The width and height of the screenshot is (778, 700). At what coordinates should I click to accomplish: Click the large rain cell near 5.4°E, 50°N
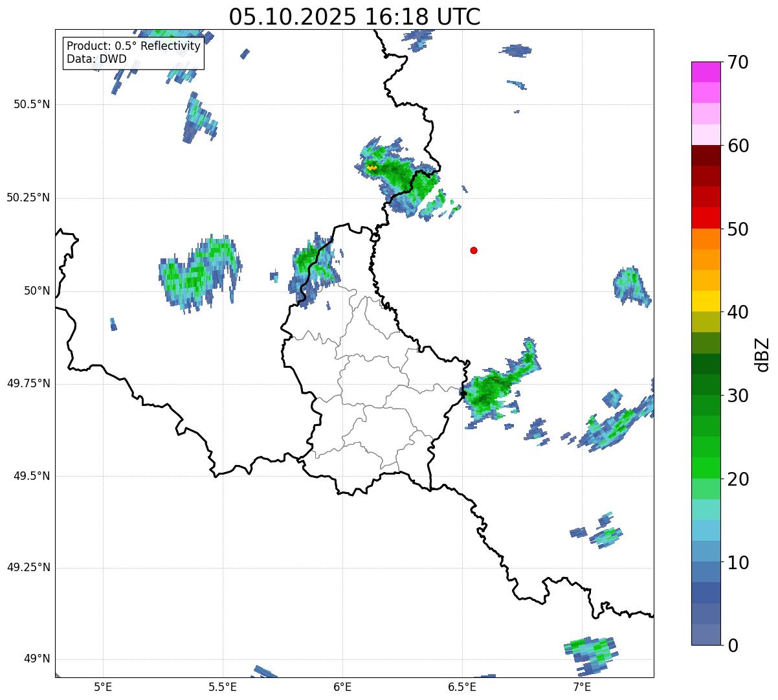199,274
